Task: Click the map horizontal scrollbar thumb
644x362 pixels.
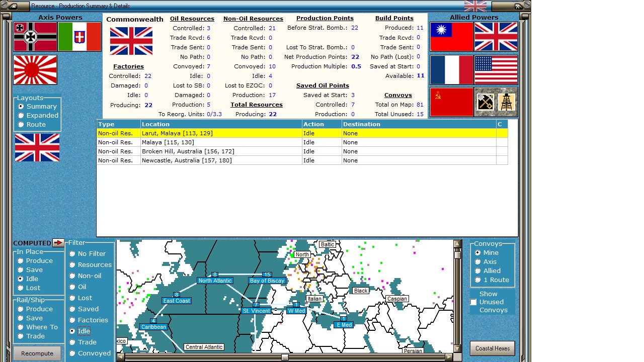Action: click(285, 357)
